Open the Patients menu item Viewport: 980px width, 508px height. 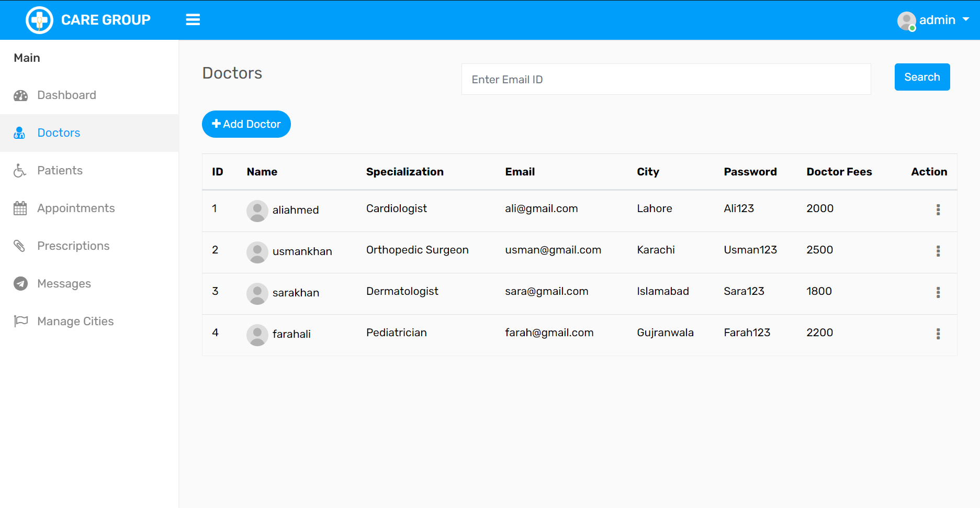pos(60,171)
